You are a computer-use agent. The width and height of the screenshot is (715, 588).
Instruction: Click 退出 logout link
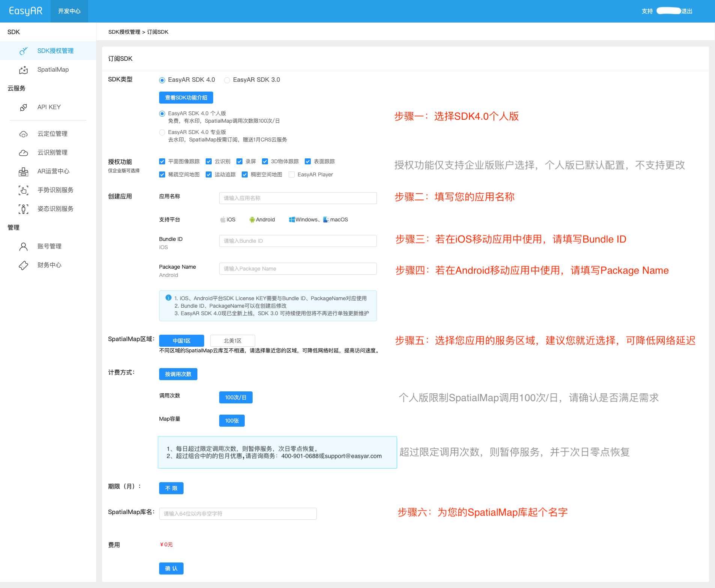click(687, 11)
